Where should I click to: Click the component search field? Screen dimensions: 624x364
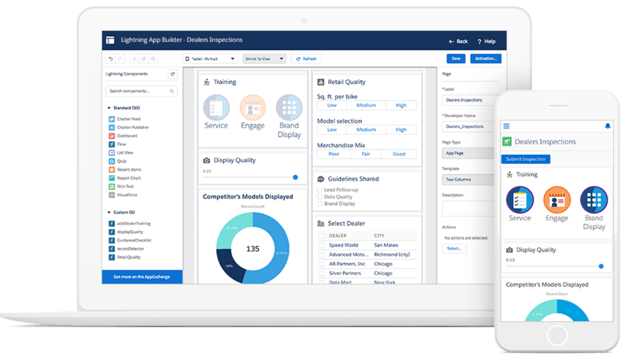(141, 91)
